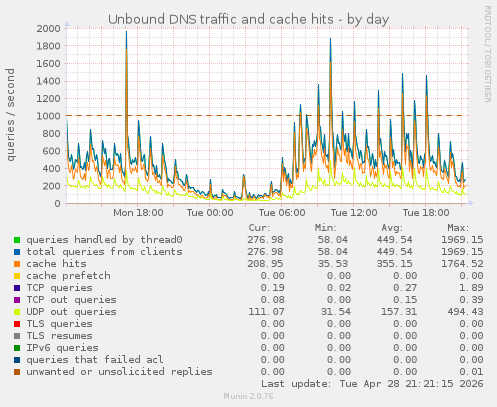497x407 pixels.
Task: Click the TCP queries max value 1.89
Action: 471,288
